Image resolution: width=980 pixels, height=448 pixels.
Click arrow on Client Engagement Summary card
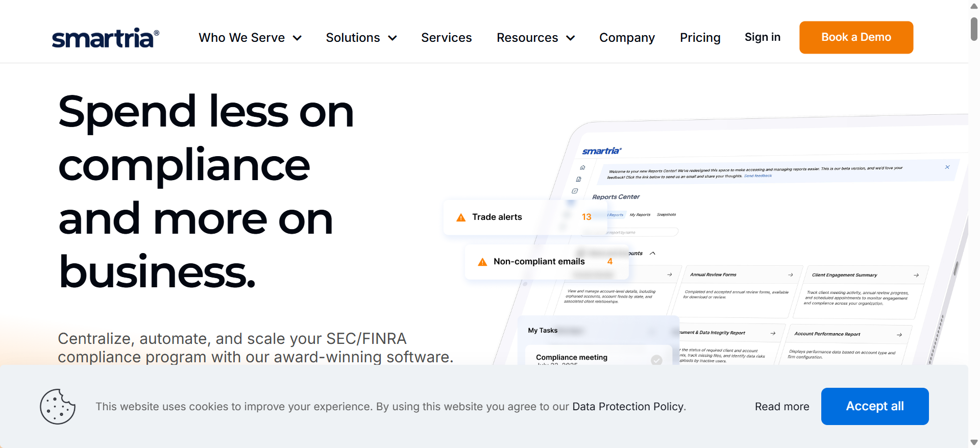[916, 276]
